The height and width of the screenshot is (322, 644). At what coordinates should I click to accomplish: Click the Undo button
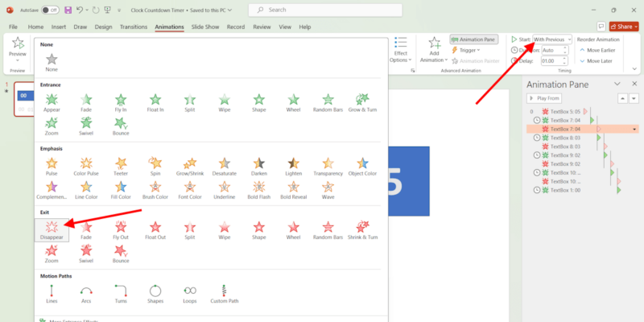tap(80, 10)
